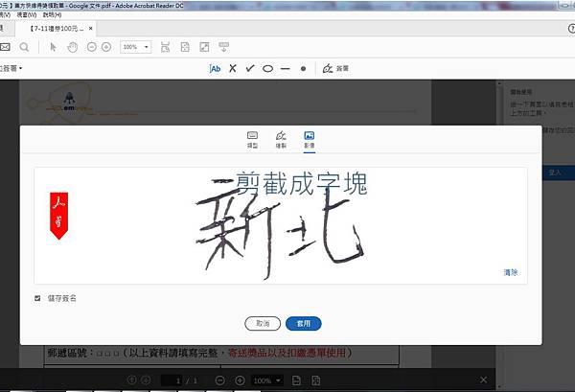This screenshot has height=392, width=575.
Task: Click previous page up arrow in bottom bar
Action: tap(131, 380)
